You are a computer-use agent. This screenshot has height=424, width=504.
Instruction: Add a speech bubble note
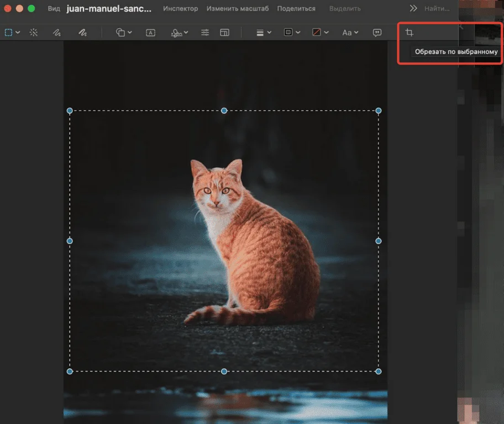[377, 33]
